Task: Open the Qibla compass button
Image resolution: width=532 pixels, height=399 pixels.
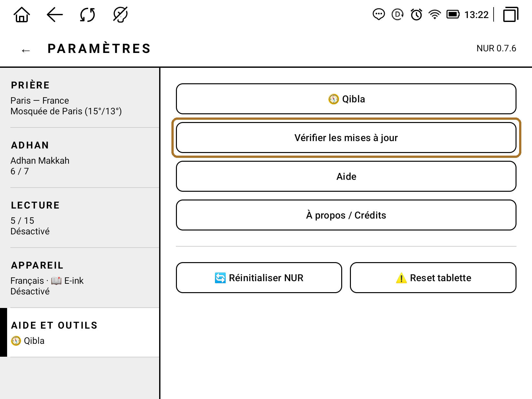Action: 346,99
